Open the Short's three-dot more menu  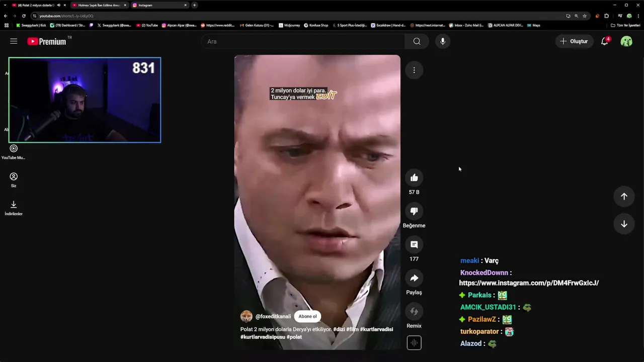[414, 70]
